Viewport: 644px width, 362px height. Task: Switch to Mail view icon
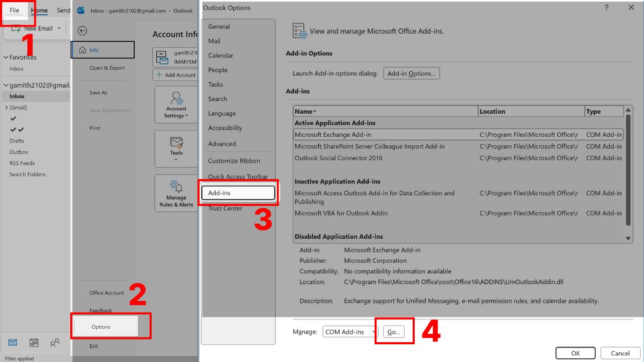[13, 343]
